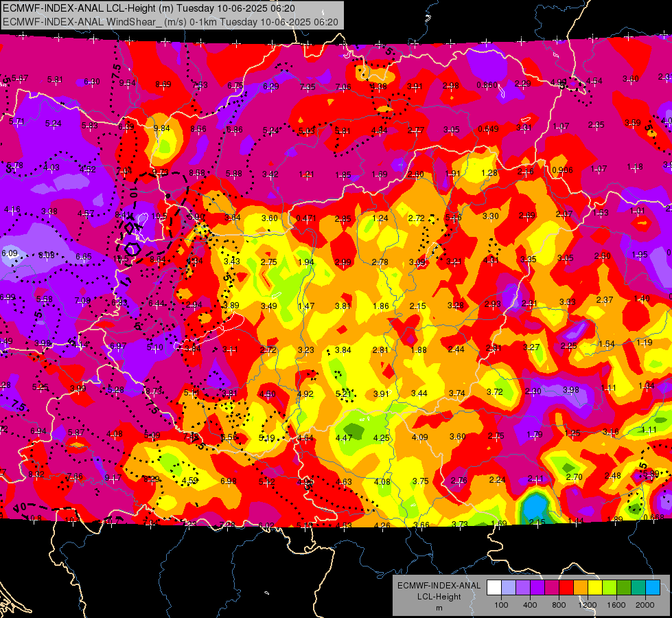The width and height of the screenshot is (672, 618).
Task: Click the wind shear value 0.471
Action: tap(306, 218)
